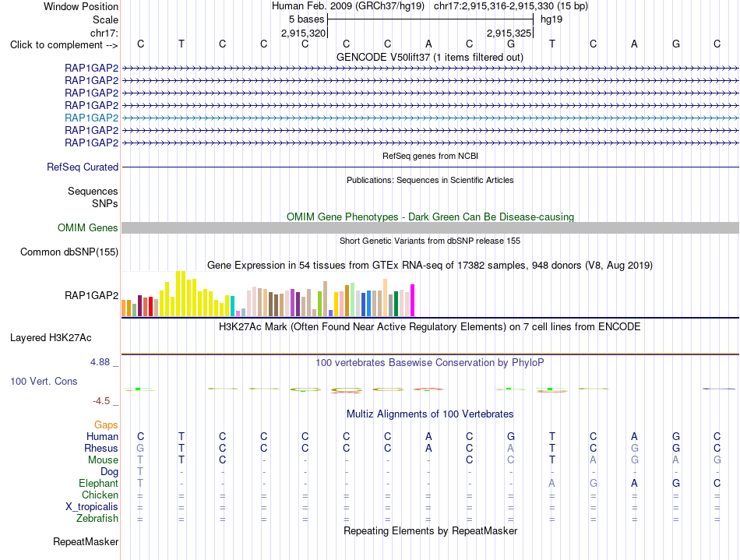Click the 2,915,320 ruler position
740x560 pixels.
pyautogui.click(x=304, y=33)
